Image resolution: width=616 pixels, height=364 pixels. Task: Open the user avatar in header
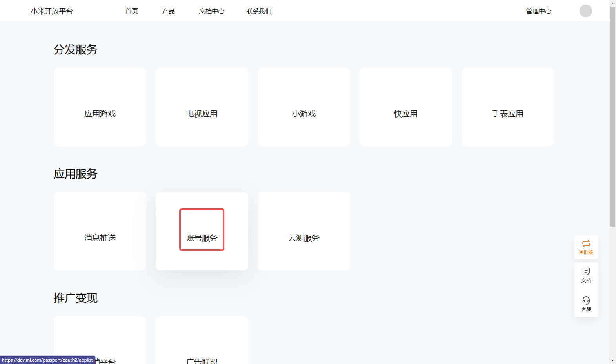[x=585, y=11]
